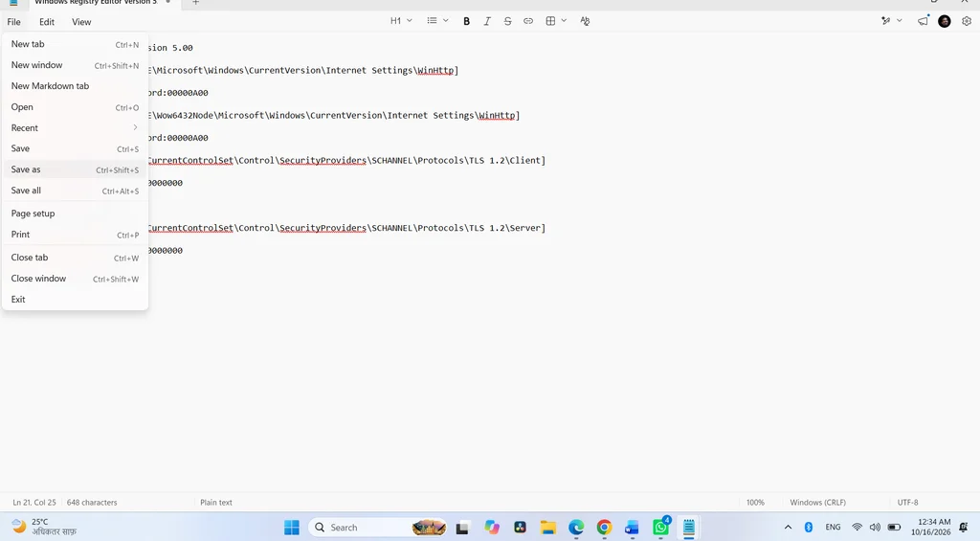980x541 pixels.
Task: Open the UTF-8 encoding selector
Action: click(907, 503)
